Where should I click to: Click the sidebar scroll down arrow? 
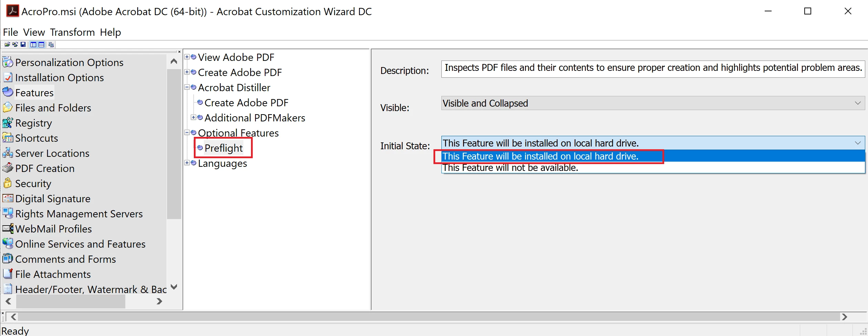(174, 286)
